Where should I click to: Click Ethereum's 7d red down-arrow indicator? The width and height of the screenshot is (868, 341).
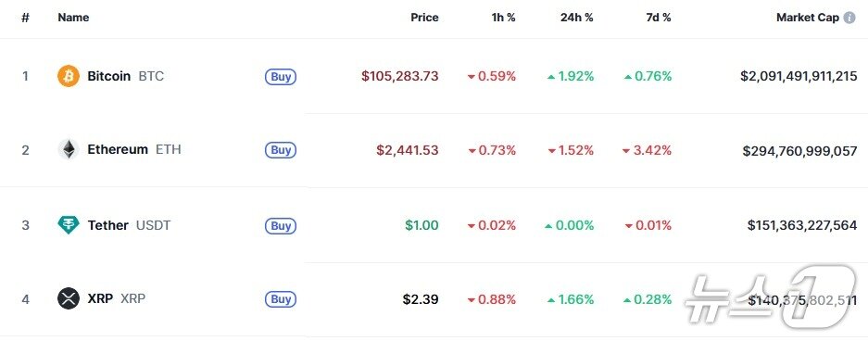coord(626,151)
